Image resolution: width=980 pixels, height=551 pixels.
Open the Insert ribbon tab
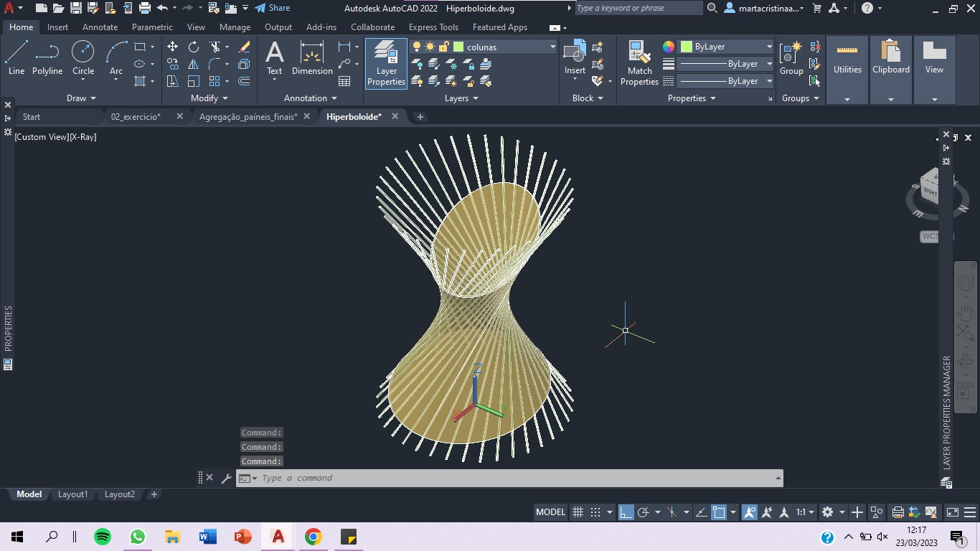tap(57, 27)
